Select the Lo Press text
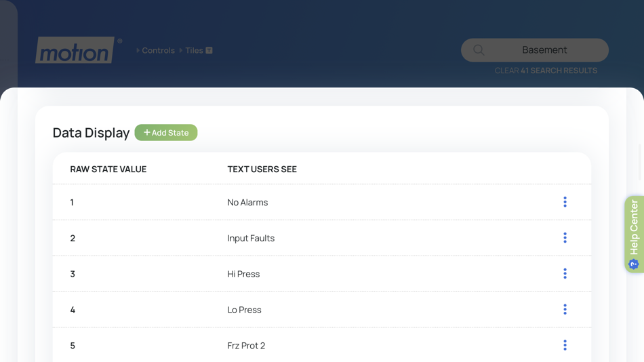644x362 pixels. [244, 310]
